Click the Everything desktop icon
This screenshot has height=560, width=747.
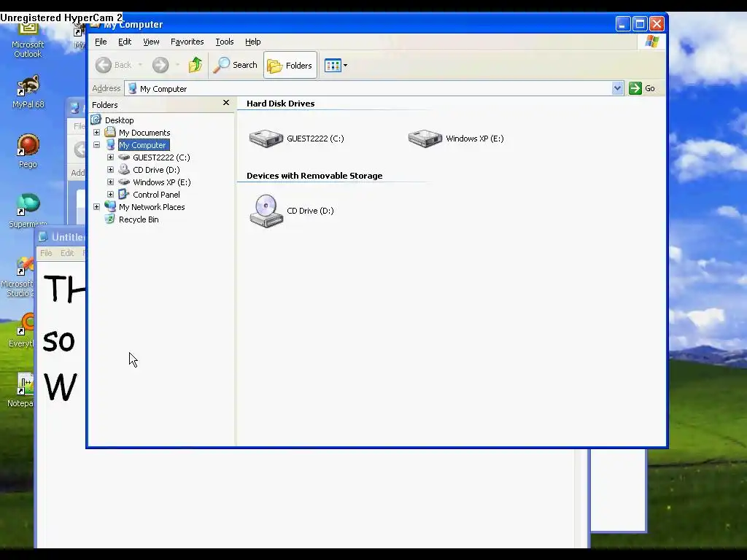pos(21,330)
